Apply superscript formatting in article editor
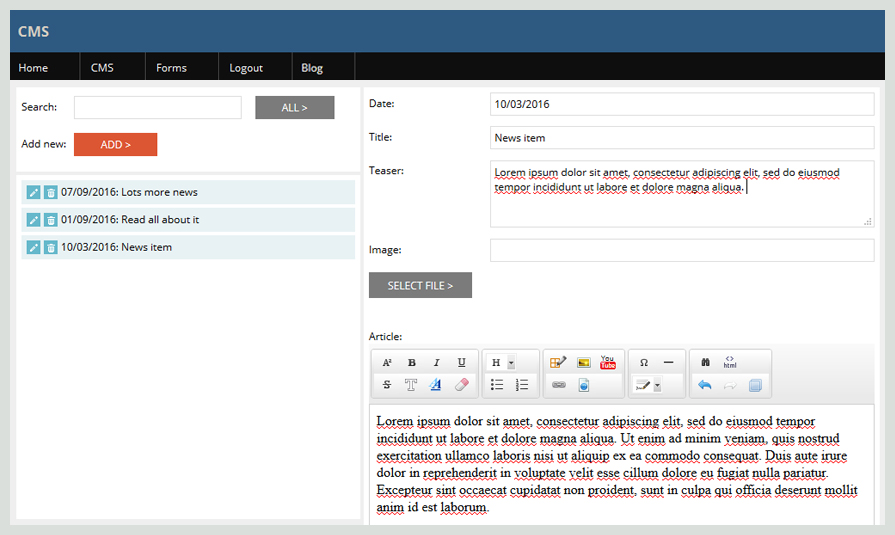The image size is (895, 535). (387, 363)
